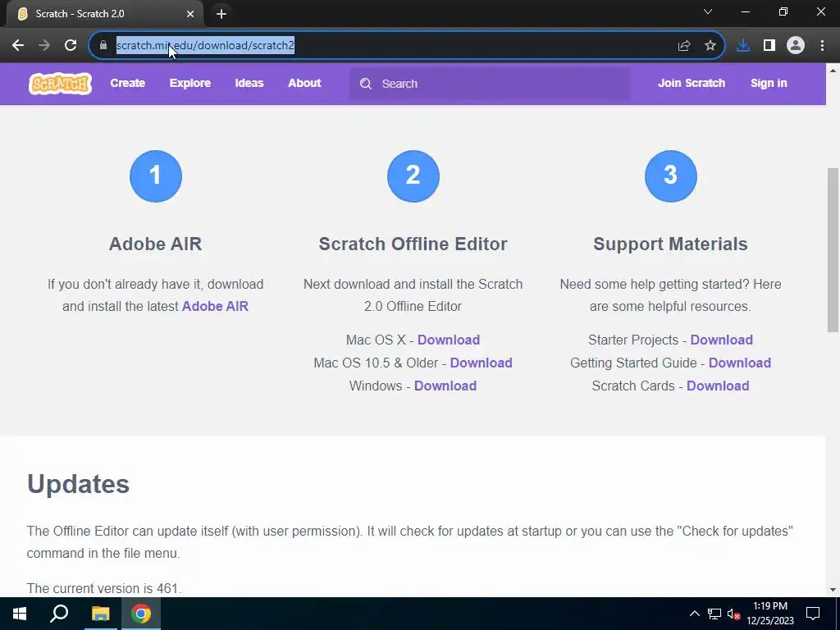
Task: Download editor for Mac OS 10.5 & Older
Action: (481, 363)
